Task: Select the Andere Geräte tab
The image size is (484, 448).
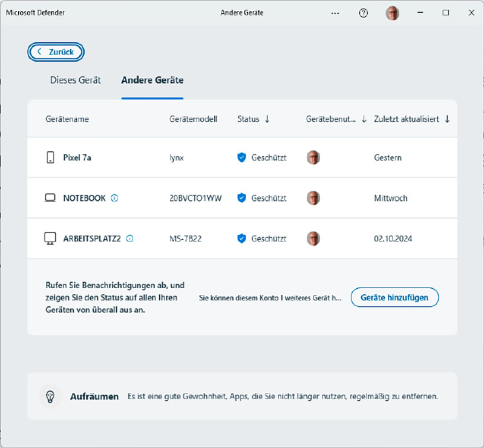Action: click(152, 80)
